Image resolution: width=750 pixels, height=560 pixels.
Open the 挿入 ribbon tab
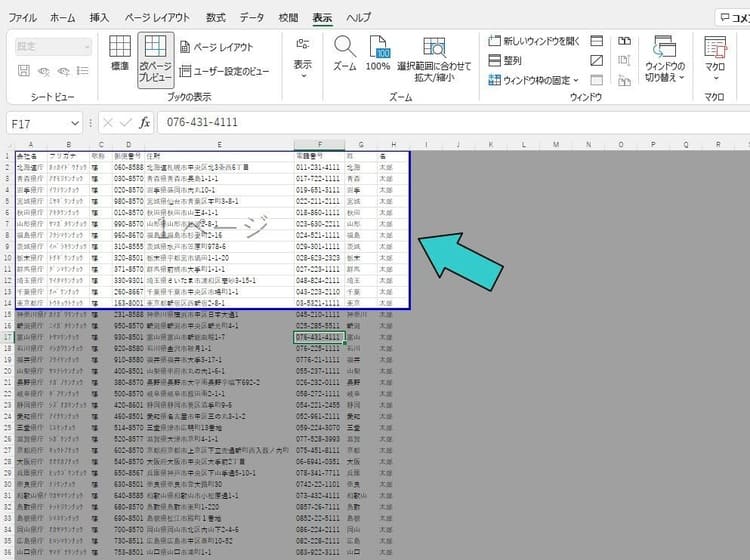pos(99,18)
